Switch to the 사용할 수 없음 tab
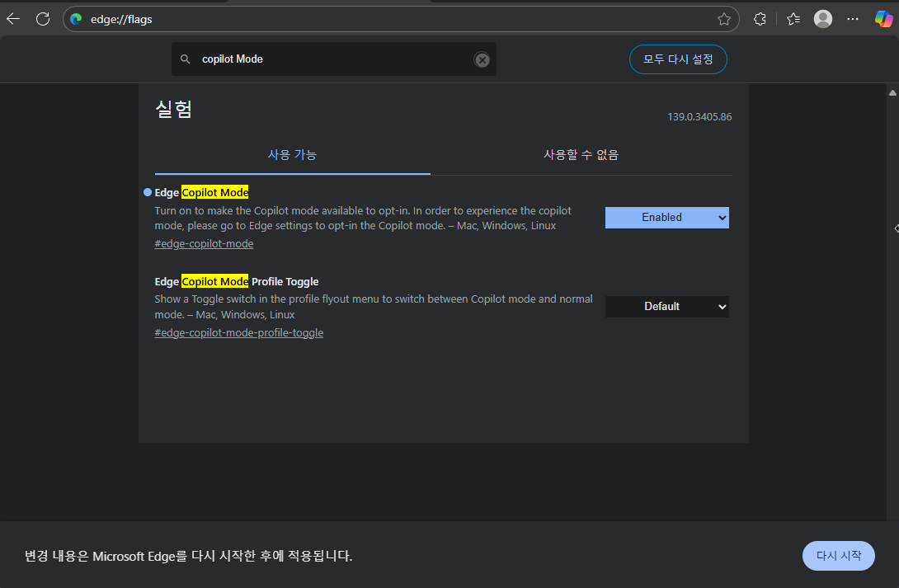Viewport: 899px width, 588px height. click(x=581, y=155)
